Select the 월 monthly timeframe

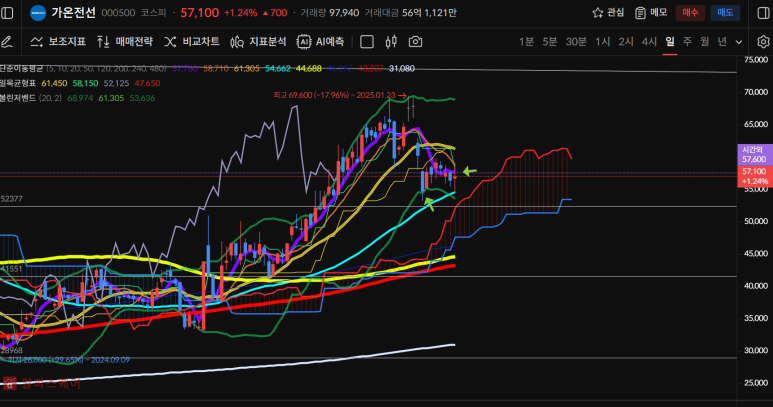pyautogui.click(x=705, y=42)
